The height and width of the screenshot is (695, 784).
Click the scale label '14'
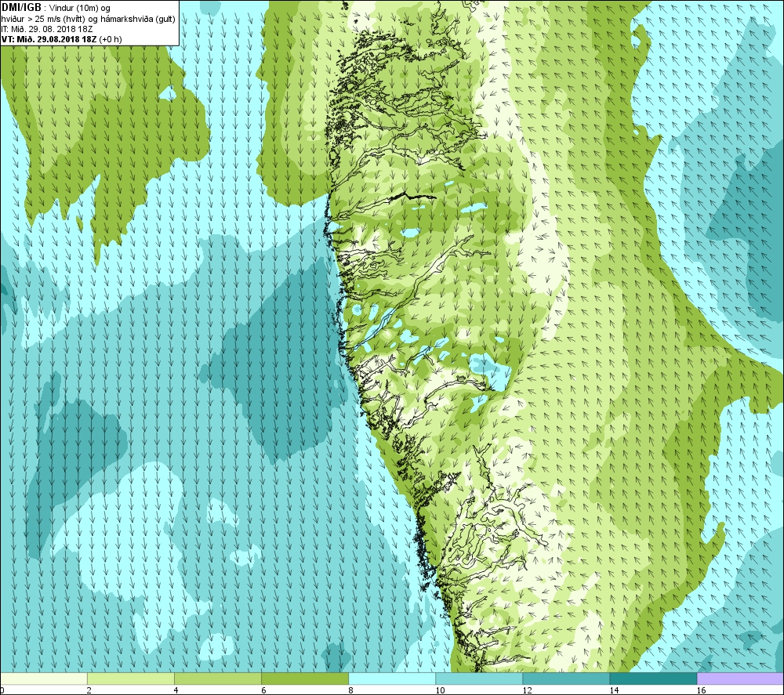(614, 690)
